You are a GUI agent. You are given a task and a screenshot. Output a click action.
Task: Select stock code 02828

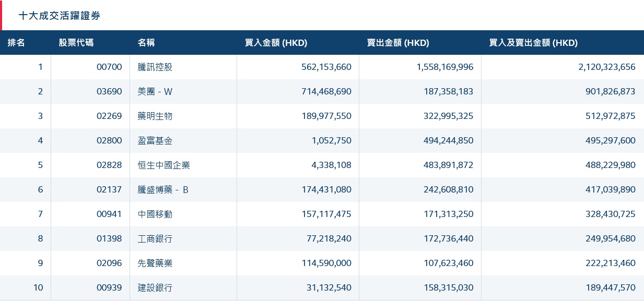(x=109, y=165)
